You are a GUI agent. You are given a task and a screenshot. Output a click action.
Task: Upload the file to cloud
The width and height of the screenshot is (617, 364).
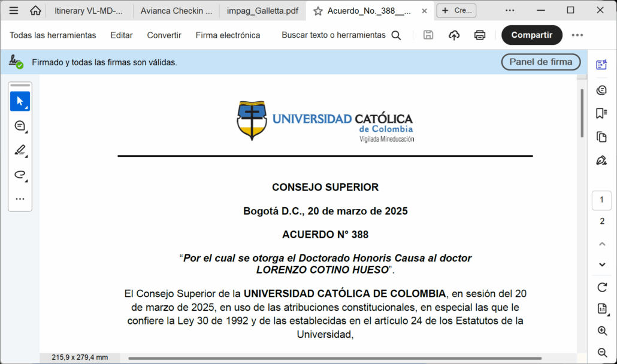(x=454, y=35)
